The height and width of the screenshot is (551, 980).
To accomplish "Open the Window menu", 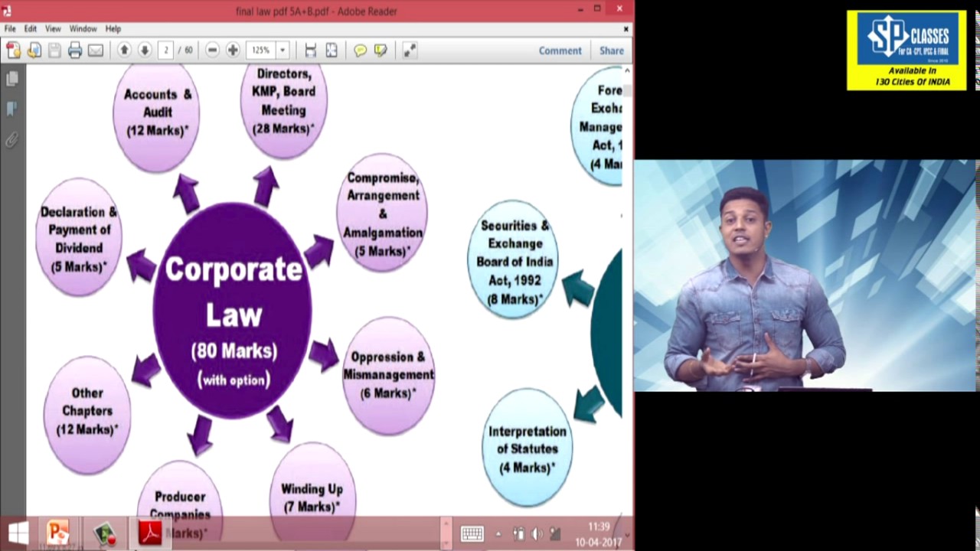I will (83, 28).
